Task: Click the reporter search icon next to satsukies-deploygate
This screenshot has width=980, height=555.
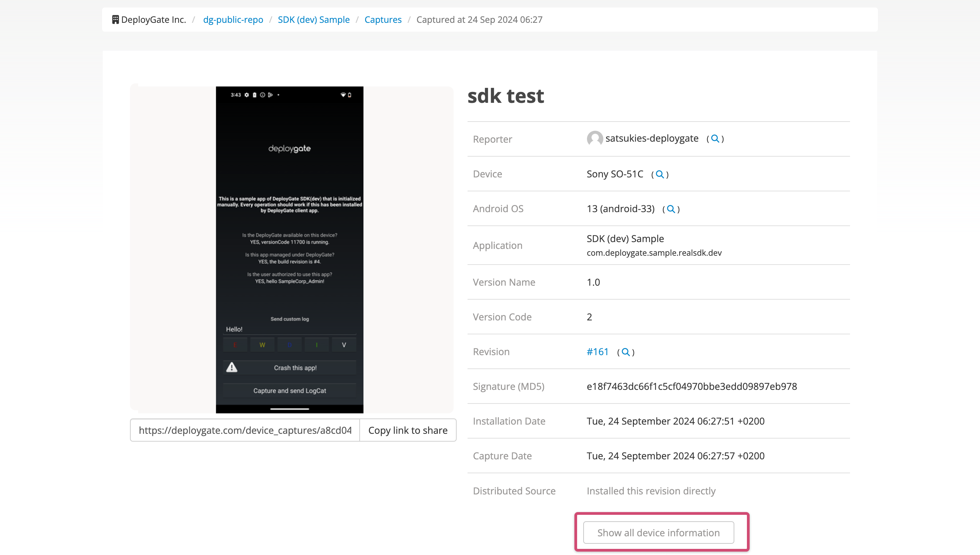Action: [715, 139]
